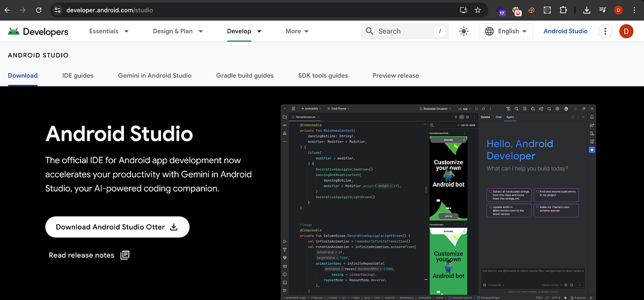Open the Gemini in Android Studio tab
This screenshot has height=300, width=644.
pyautogui.click(x=155, y=76)
